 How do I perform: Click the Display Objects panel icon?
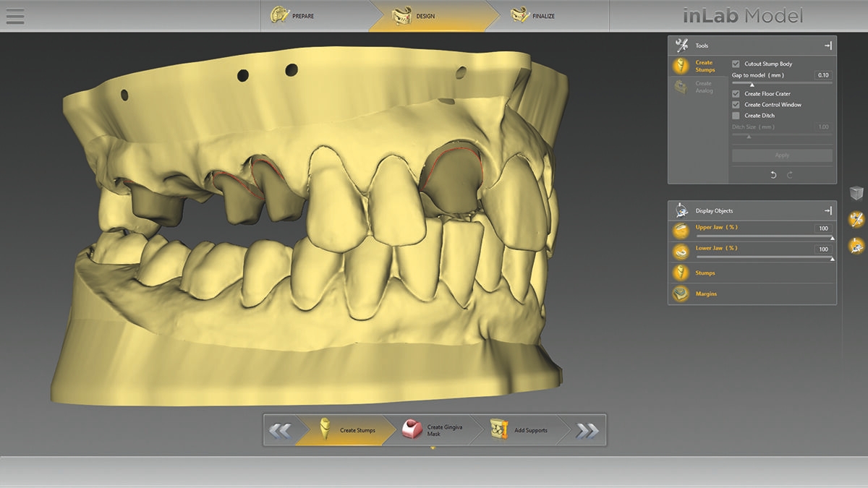pyautogui.click(x=681, y=210)
